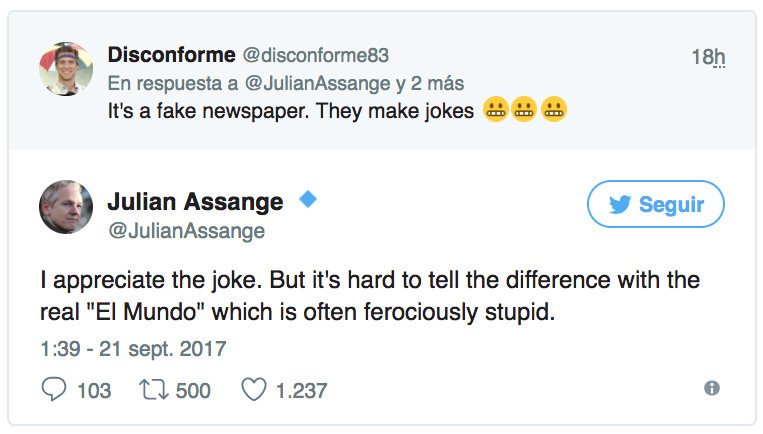Like the tweet with heart icon
This screenshot has width=763, height=434.
(x=255, y=389)
